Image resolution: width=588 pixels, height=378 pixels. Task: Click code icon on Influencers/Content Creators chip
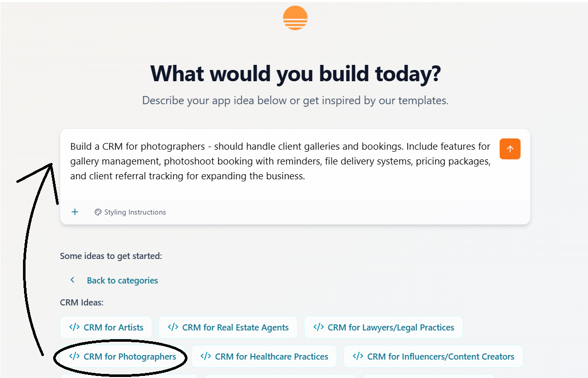tap(358, 357)
